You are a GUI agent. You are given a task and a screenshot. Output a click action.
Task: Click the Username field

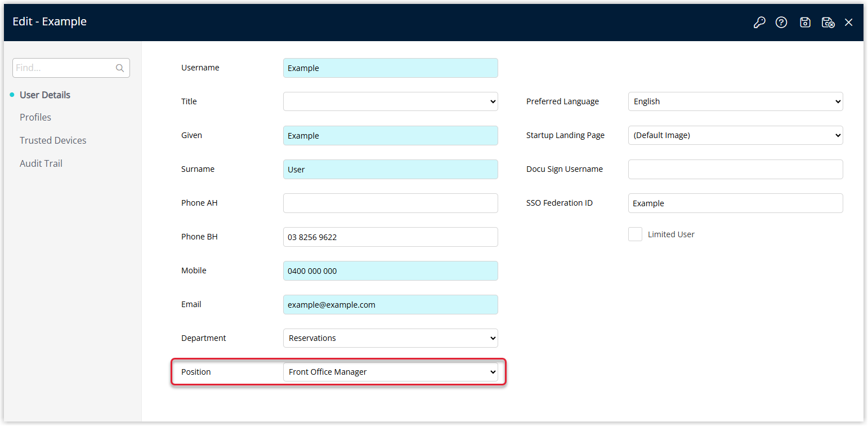click(x=391, y=68)
